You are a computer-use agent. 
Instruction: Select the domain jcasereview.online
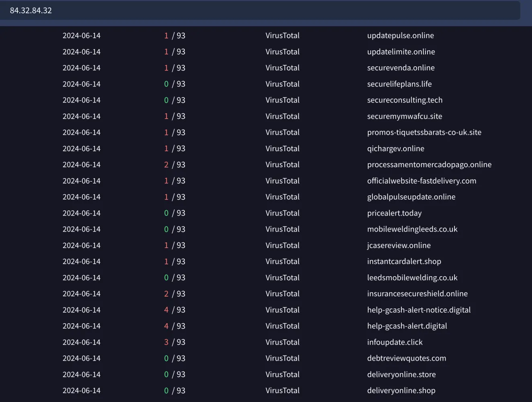[x=399, y=245]
